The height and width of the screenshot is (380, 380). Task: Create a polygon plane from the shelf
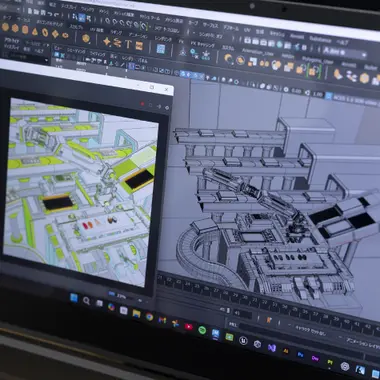tap(55, 34)
